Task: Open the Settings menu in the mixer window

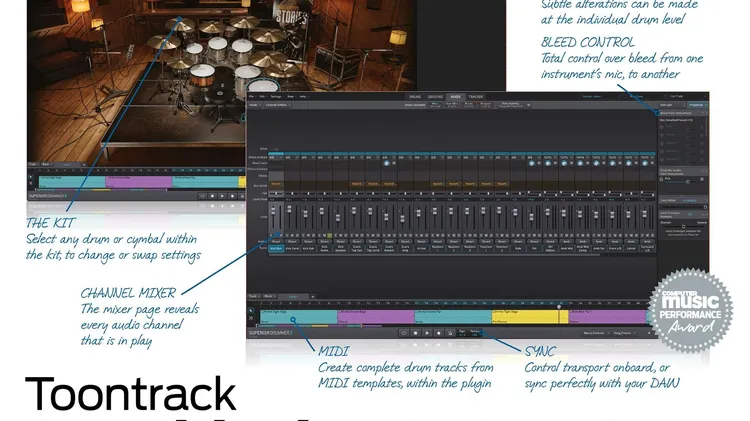Action: coord(276,97)
